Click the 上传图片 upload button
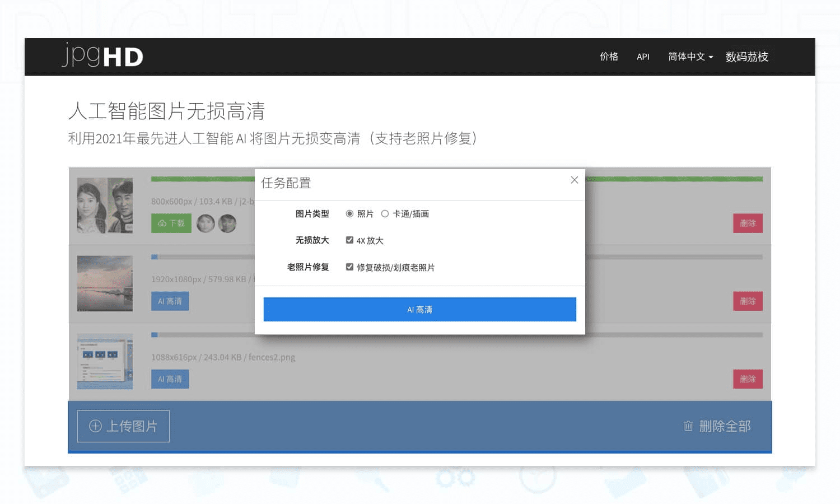Screen dimensions: 840x504 coord(123,426)
